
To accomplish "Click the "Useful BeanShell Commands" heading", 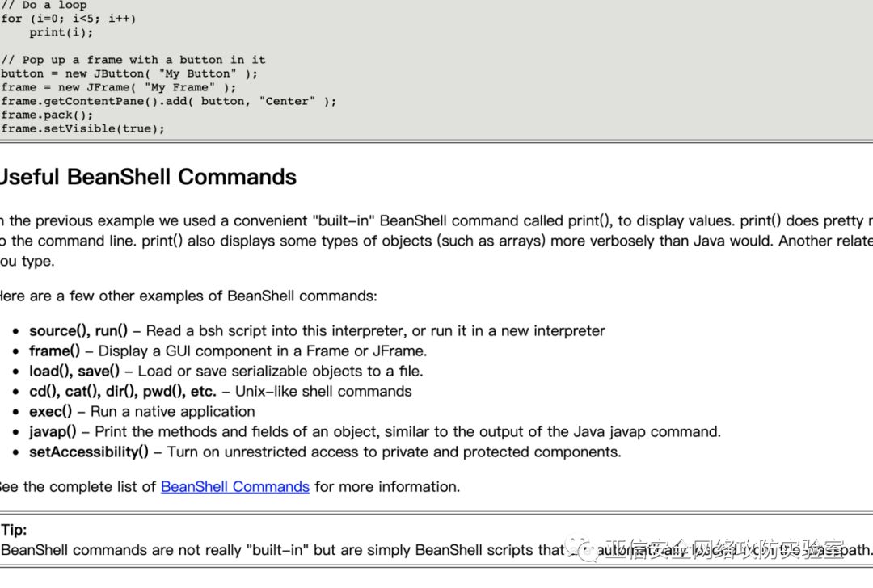I will coord(148,177).
